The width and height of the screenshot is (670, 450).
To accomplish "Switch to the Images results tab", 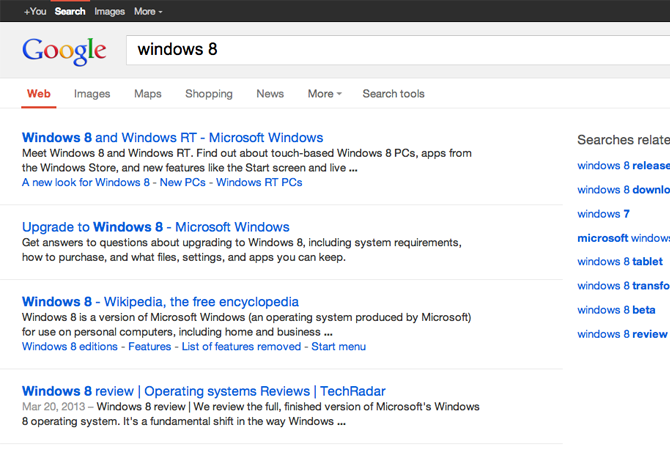I will 92,94.
